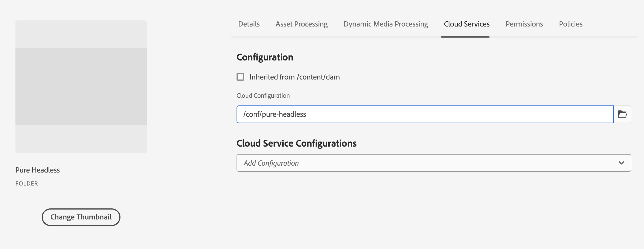Select the Cloud Services tab
644x249 pixels.
pyautogui.click(x=466, y=24)
